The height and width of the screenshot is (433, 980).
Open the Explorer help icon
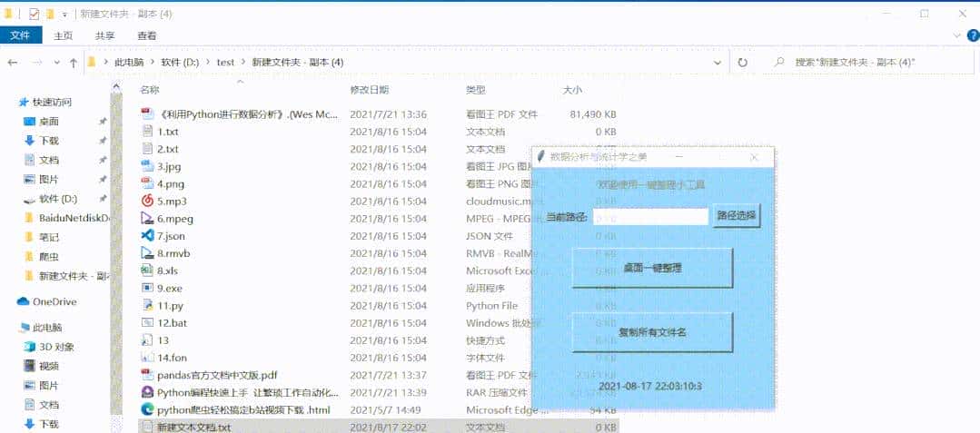point(973,35)
